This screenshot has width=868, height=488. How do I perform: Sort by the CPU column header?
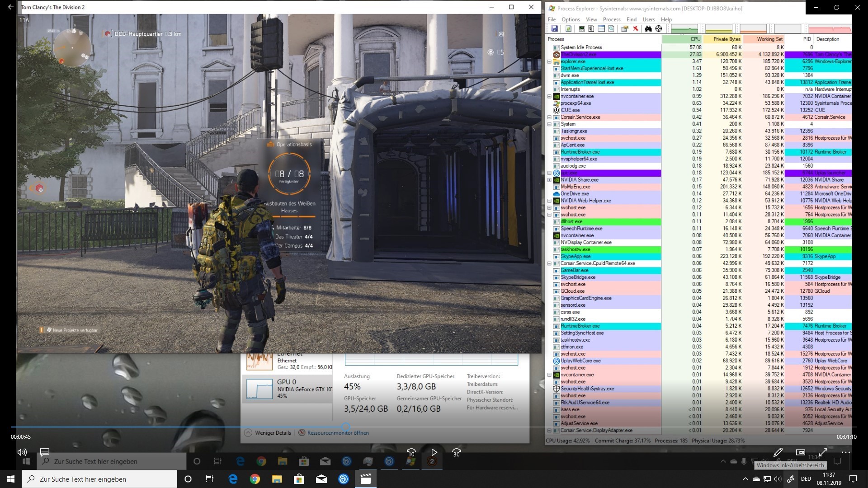tap(683, 39)
